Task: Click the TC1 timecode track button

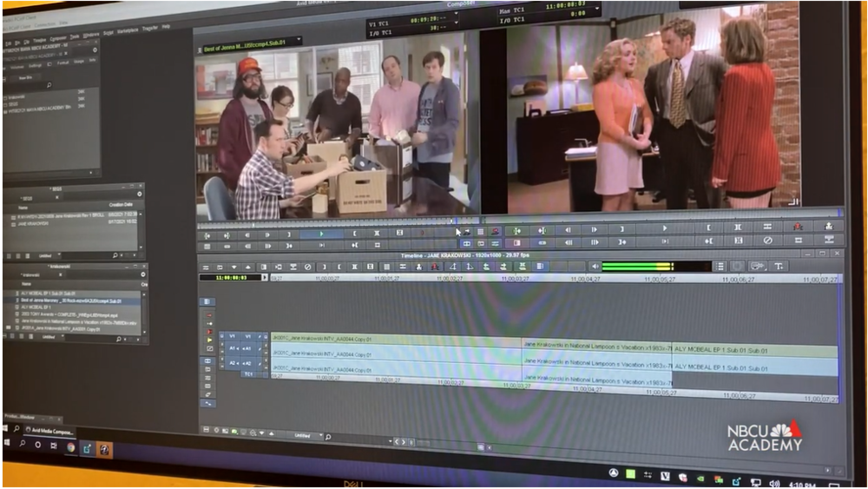Action: click(248, 374)
